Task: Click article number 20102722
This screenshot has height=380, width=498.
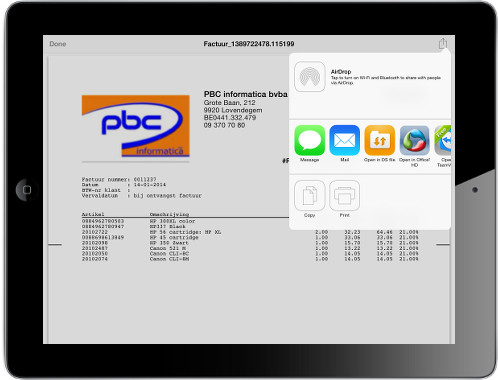Action: click(95, 232)
